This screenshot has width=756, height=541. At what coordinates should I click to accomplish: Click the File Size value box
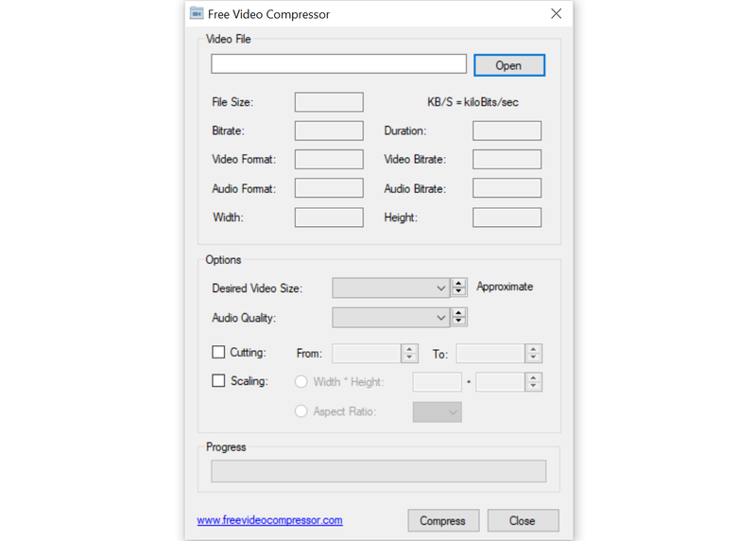pyautogui.click(x=329, y=102)
